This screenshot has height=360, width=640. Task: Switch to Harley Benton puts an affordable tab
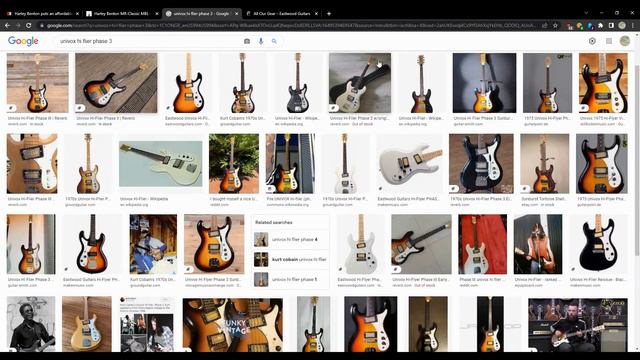[43, 13]
